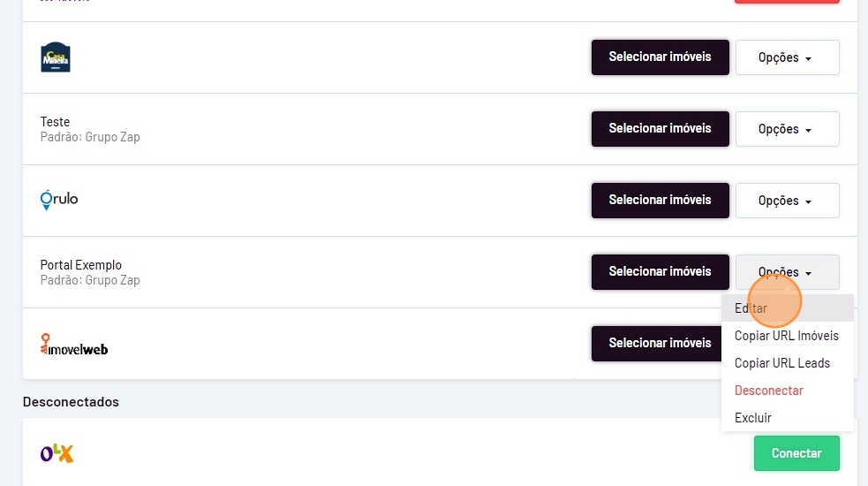
Task: Choose Copiar URL Leads menu entry
Action: (781, 363)
